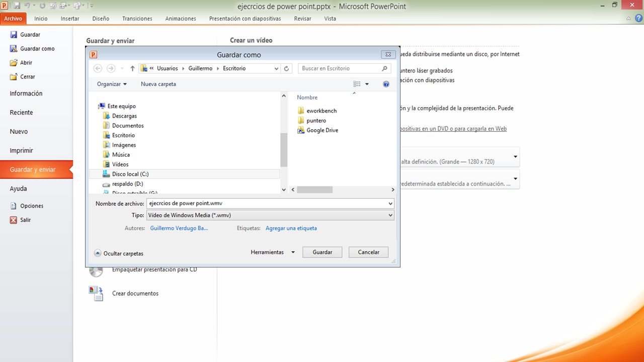This screenshot has width=644, height=362.
Task: Click the Refresh icon next to the address bar
Action: coord(287,68)
